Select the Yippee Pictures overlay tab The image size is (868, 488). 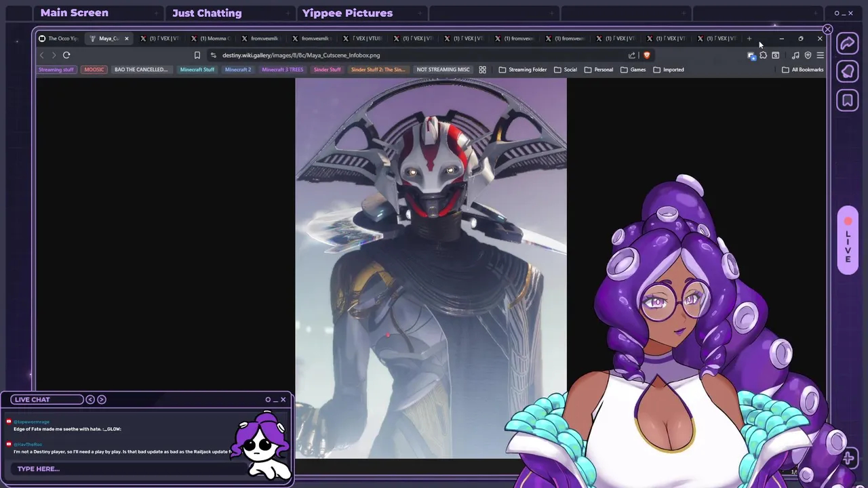click(347, 13)
